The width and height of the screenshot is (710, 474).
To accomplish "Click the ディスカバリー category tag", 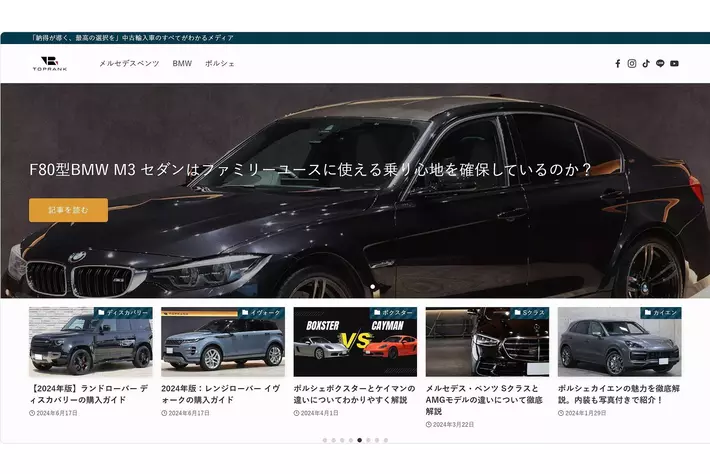I will pos(124,313).
